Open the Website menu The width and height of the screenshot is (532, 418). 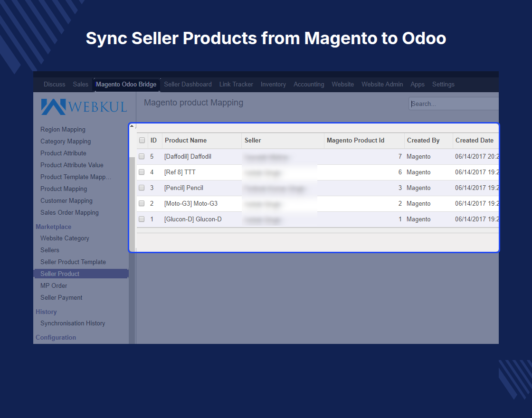(x=342, y=84)
